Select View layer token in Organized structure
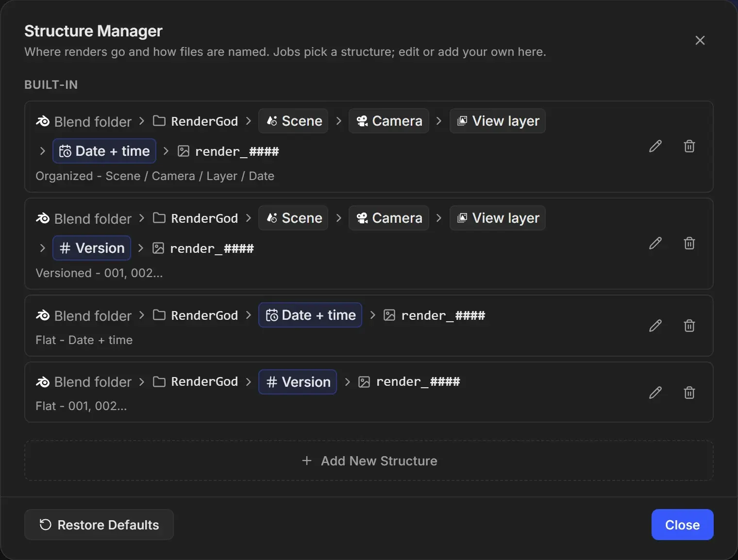The width and height of the screenshot is (738, 560). click(498, 121)
